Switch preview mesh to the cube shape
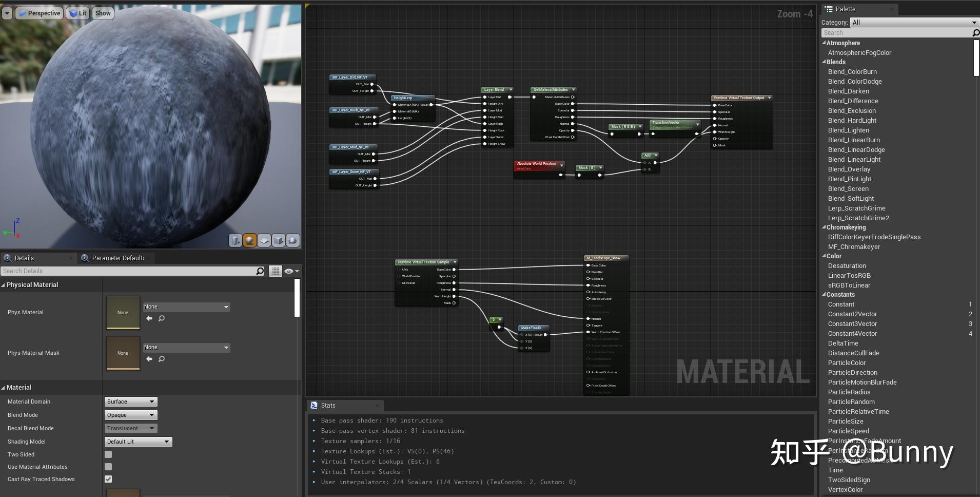Screen dimensions: 980x497 click(278, 240)
